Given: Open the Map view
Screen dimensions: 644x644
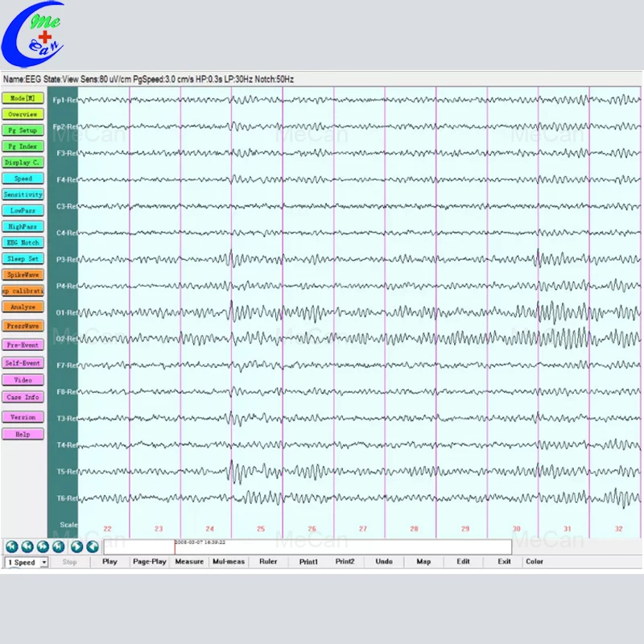Looking at the screenshot, I should click(423, 562).
